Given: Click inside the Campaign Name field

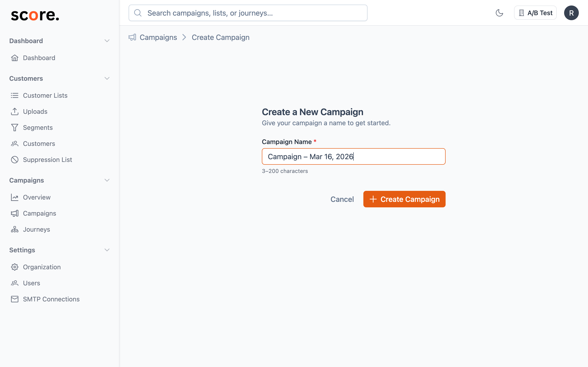Looking at the screenshot, I should [353, 157].
